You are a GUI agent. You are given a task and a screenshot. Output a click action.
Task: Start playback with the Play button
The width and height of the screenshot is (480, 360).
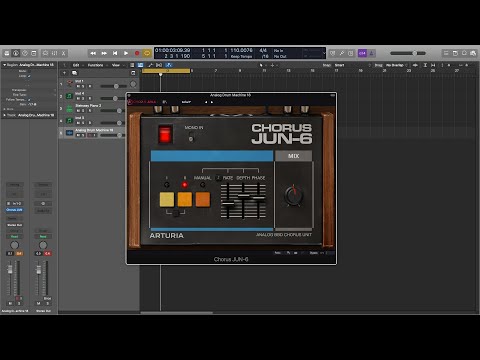click(126, 53)
